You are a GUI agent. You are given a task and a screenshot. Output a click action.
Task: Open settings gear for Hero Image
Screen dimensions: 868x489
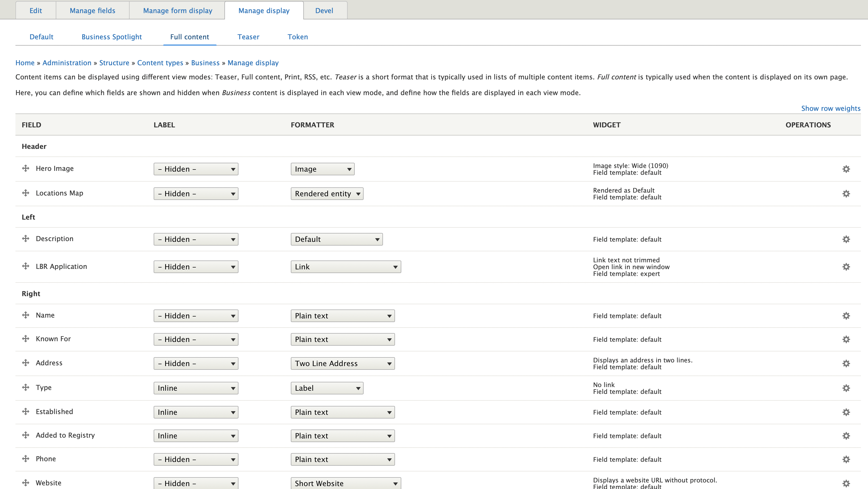[846, 169]
